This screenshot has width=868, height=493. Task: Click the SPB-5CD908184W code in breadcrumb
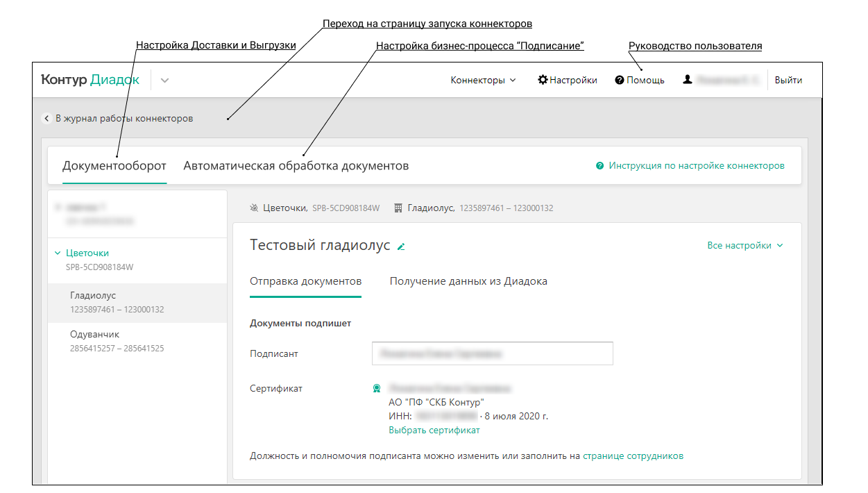[346, 208]
